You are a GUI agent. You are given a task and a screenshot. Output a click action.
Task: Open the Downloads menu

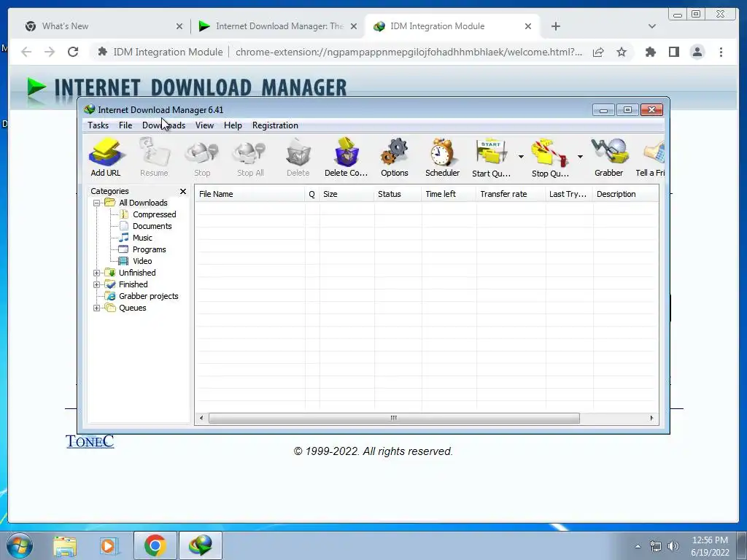[x=164, y=125]
